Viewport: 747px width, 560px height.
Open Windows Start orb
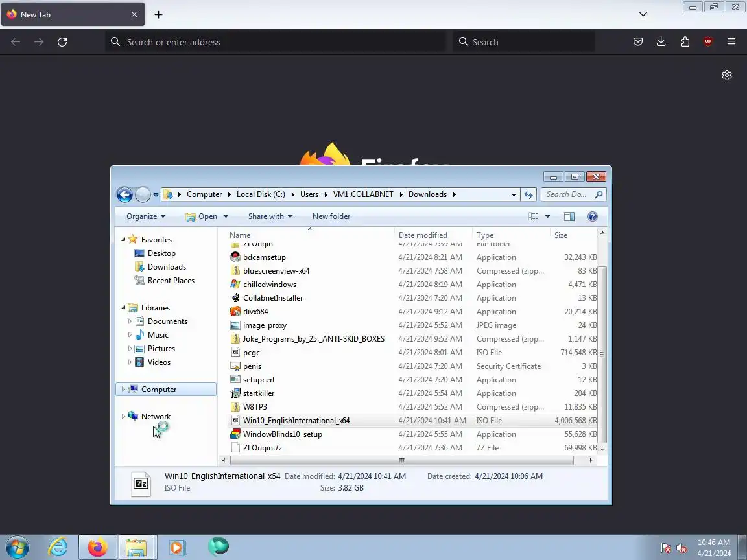[x=17, y=547]
